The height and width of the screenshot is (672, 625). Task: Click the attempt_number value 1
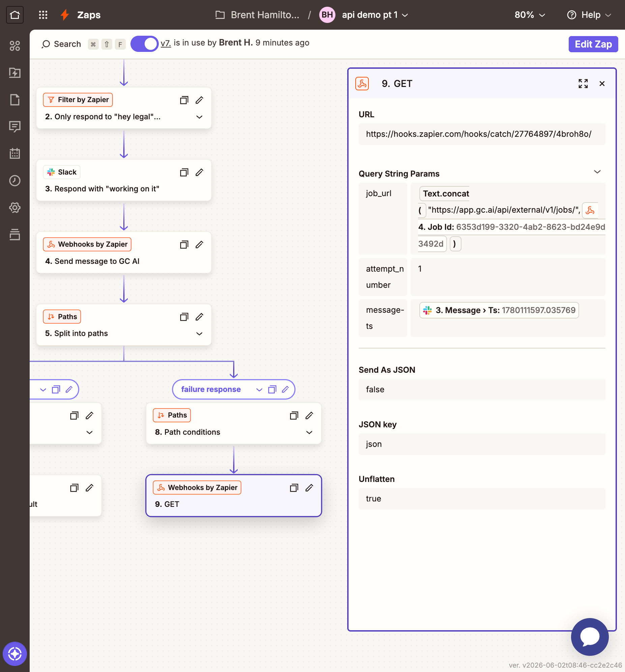pyautogui.click(x=508, y=277)
